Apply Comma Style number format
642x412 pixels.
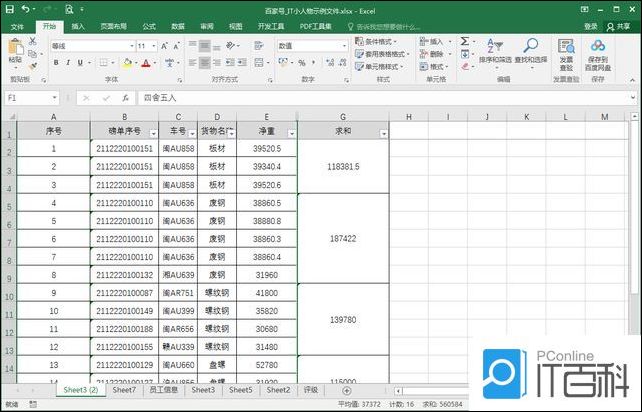click(x=314, y=63)
